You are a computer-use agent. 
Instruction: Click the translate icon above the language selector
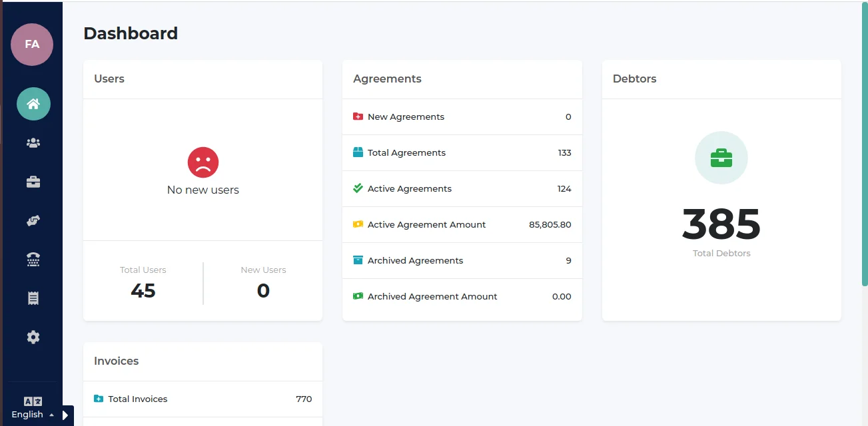pos(32,400)
